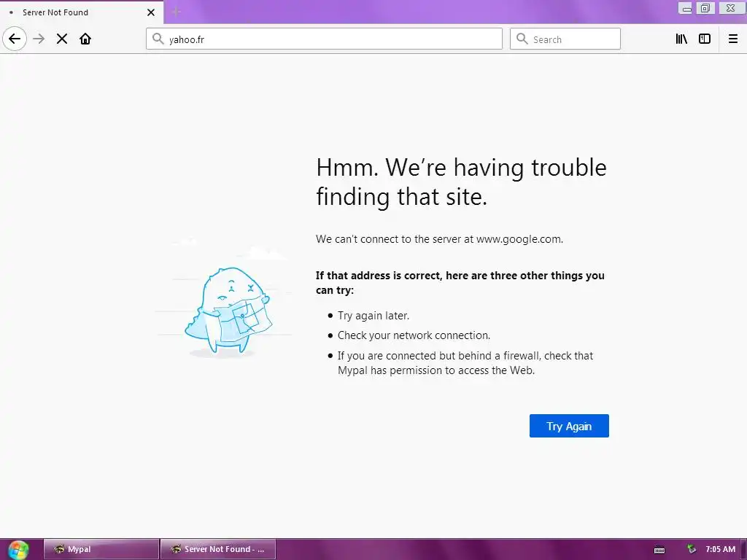The width and height of the screenshot is (747, 560).
Task: Open the home page
Action: coord(85,39)
